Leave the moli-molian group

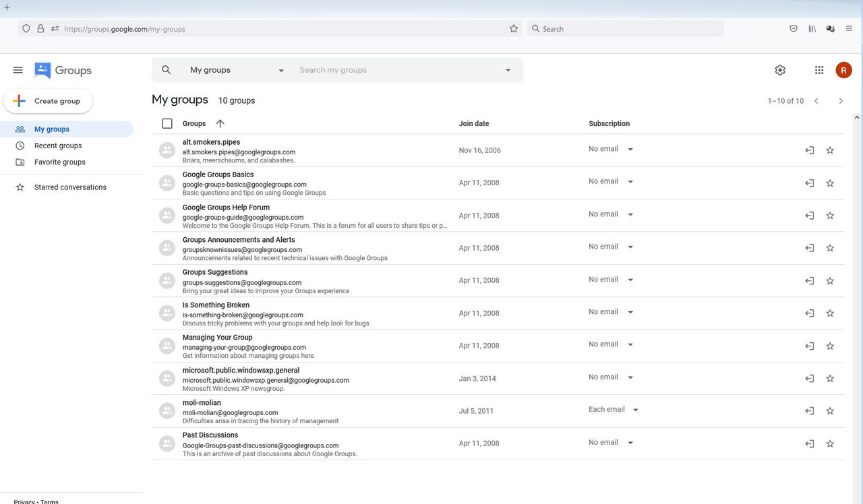click(x=810, y=411)
